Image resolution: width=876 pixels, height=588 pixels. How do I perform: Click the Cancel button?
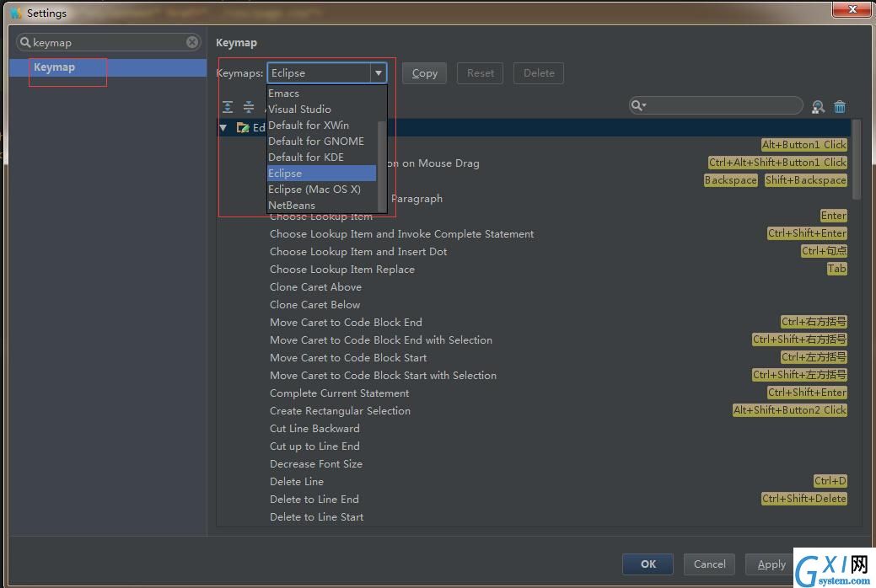point(710,564)
